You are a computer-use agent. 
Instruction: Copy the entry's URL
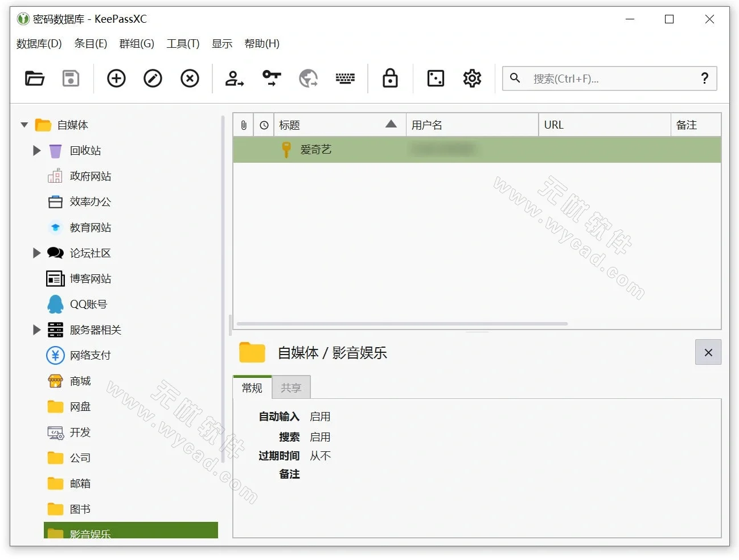coord(308,79)
